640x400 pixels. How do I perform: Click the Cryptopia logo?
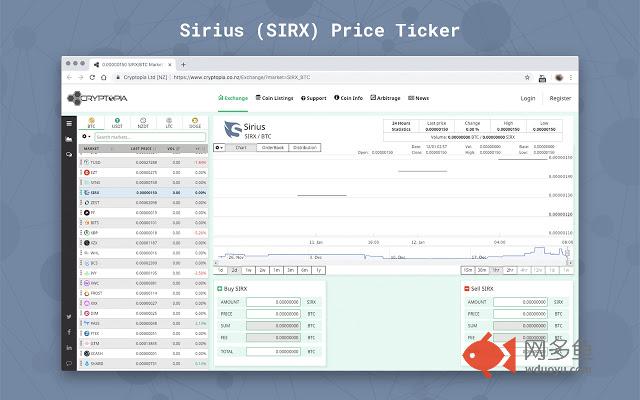[x=97, y=98]
